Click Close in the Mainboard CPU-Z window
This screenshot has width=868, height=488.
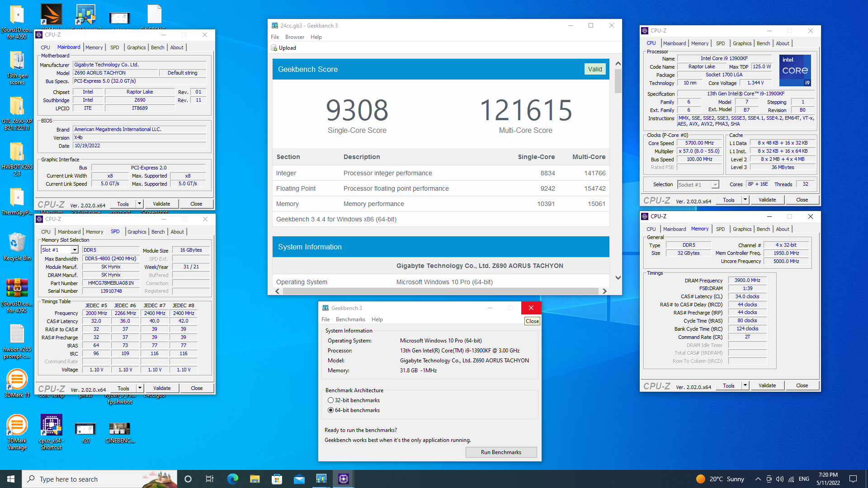[196, 204]
